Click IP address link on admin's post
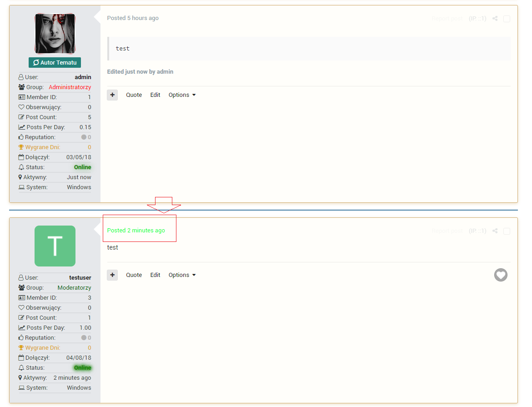Screen dimensions: 532x407 coord(477,19)
